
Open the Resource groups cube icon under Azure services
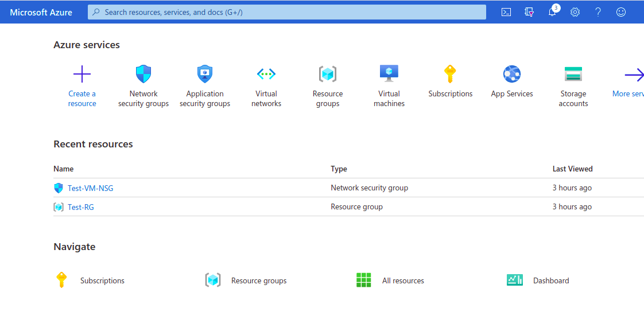[x=328, y=74]
